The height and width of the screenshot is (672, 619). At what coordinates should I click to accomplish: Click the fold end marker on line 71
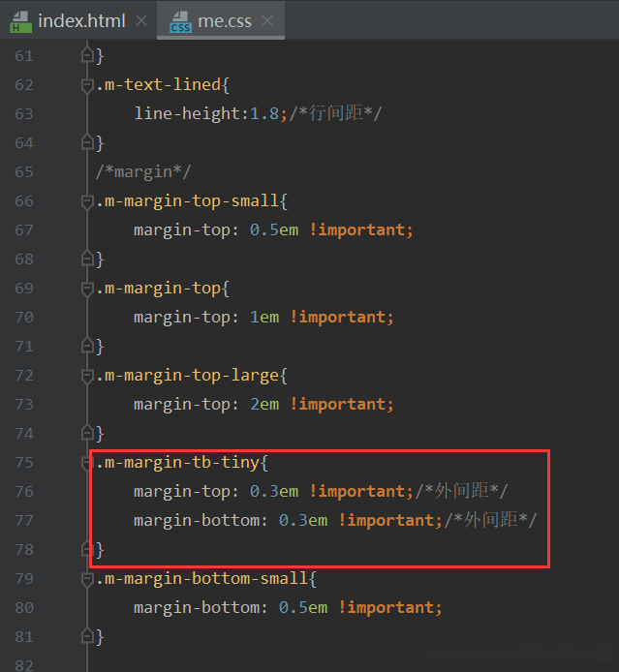[x=87, y=346]
